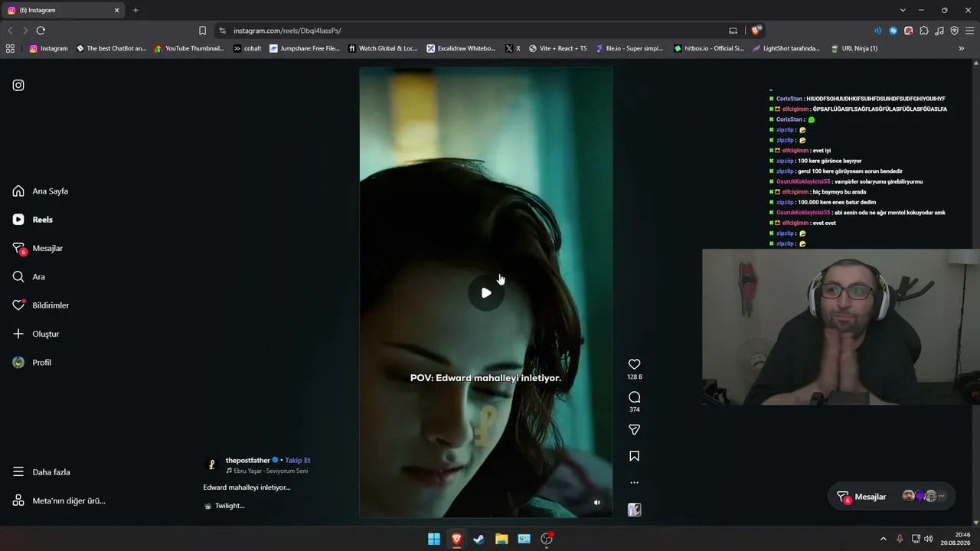Screen dimensions: 980x551
Task: Open Mesajlar in the left sidebar
Action: pos(38,248)
